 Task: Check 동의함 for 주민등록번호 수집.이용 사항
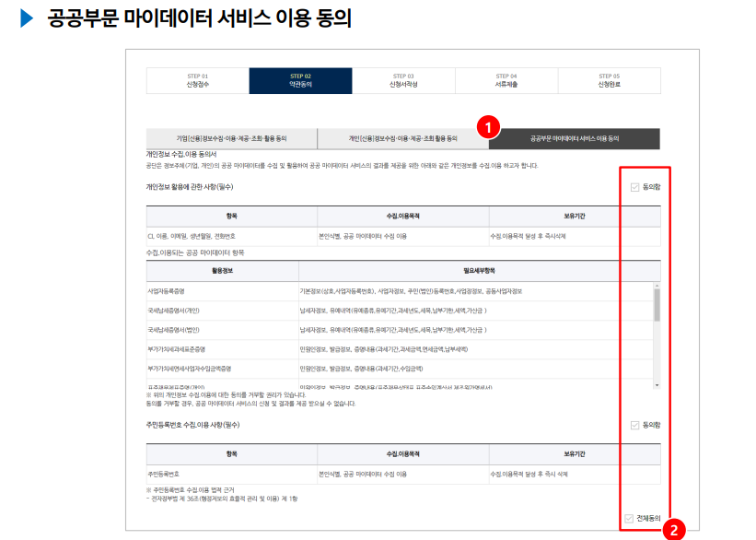coord(634,425)
